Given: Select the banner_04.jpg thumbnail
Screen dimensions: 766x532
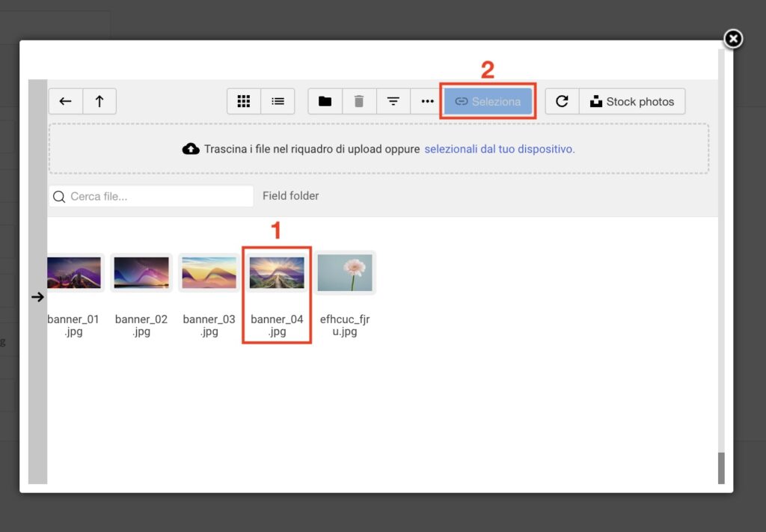Looking at the screenshot, I should [277, 272].
